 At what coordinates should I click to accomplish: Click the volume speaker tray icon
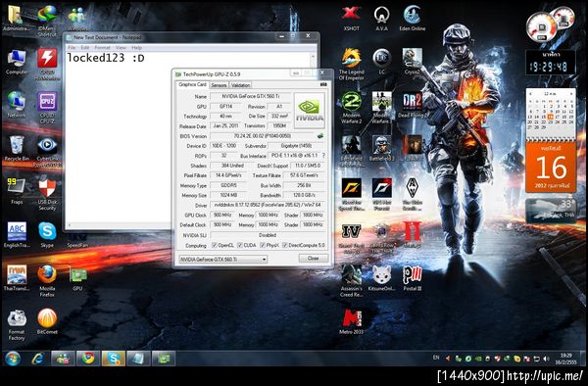(547, 359)
